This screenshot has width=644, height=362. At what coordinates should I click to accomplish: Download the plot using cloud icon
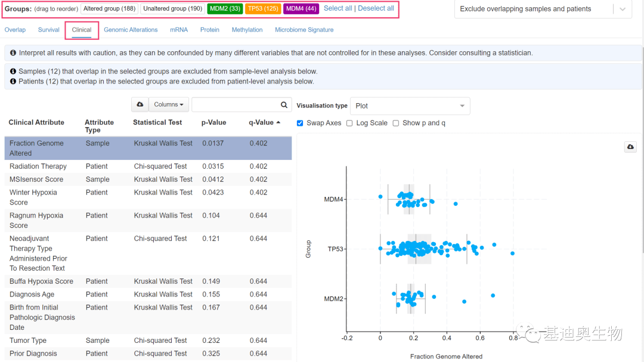click(631, 147)
